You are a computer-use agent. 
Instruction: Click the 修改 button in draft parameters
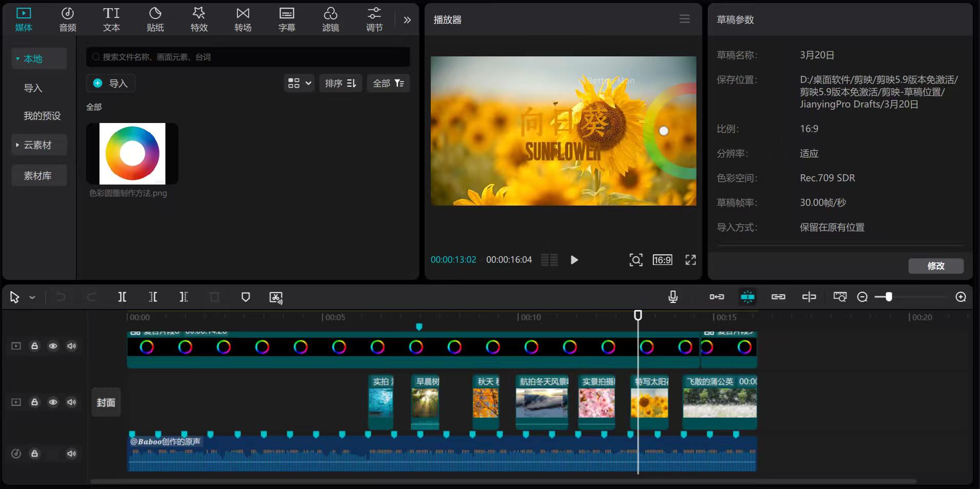tap(935, 266)
